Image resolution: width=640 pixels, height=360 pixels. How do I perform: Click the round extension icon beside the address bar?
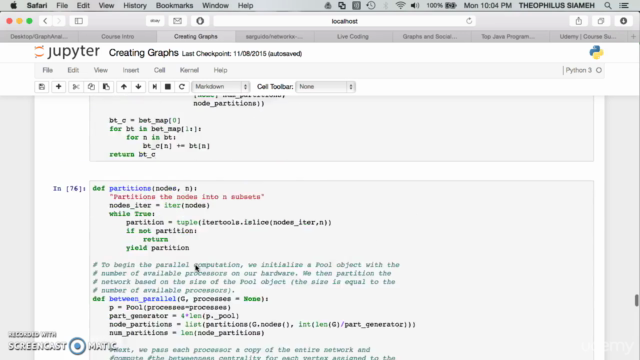200,21
